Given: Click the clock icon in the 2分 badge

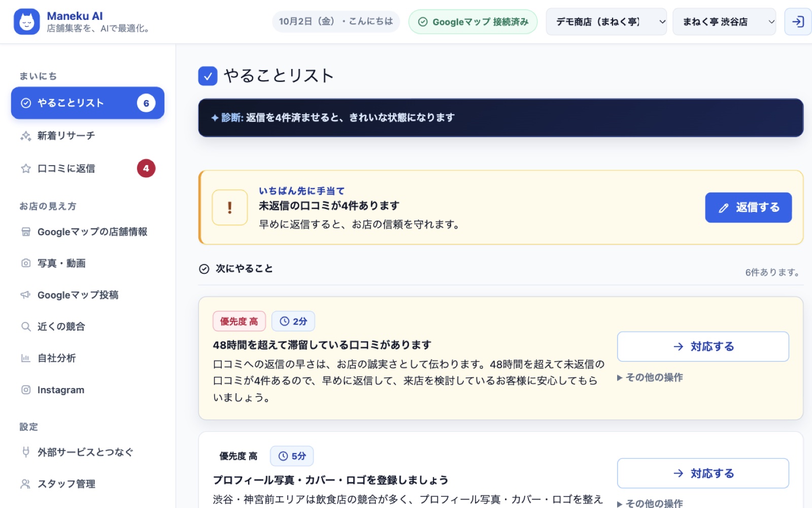Looking at the screenshot, I should click(x=284, y=321).
